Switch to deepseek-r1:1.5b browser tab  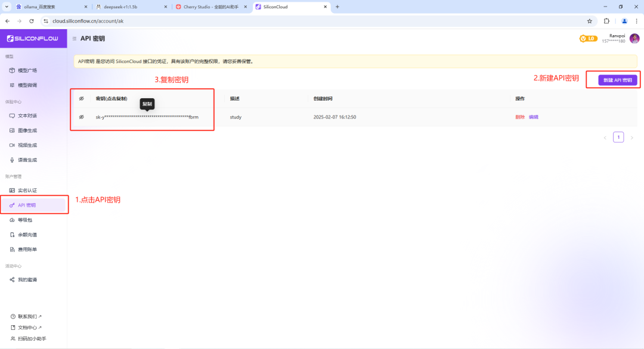tap(131, 7)
